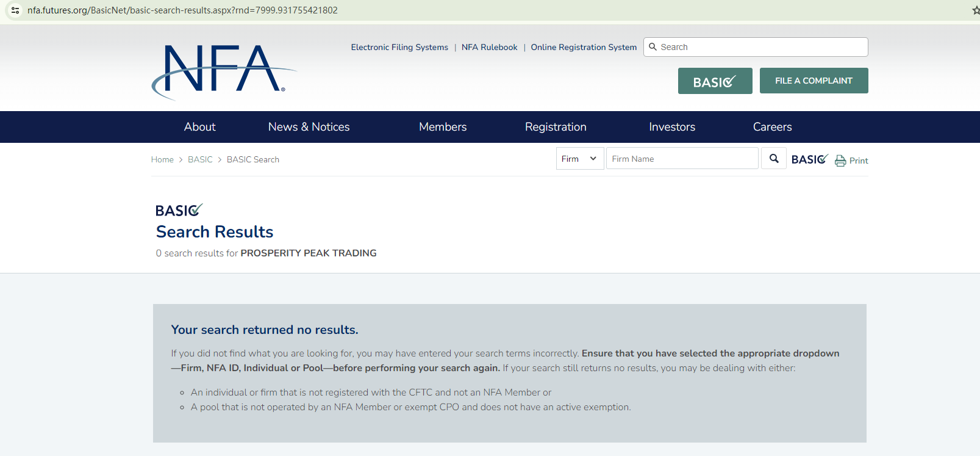Click the BASIC logo next to Print
The height and width of the screenshot is (456, 980).
[x=810, y=159]
